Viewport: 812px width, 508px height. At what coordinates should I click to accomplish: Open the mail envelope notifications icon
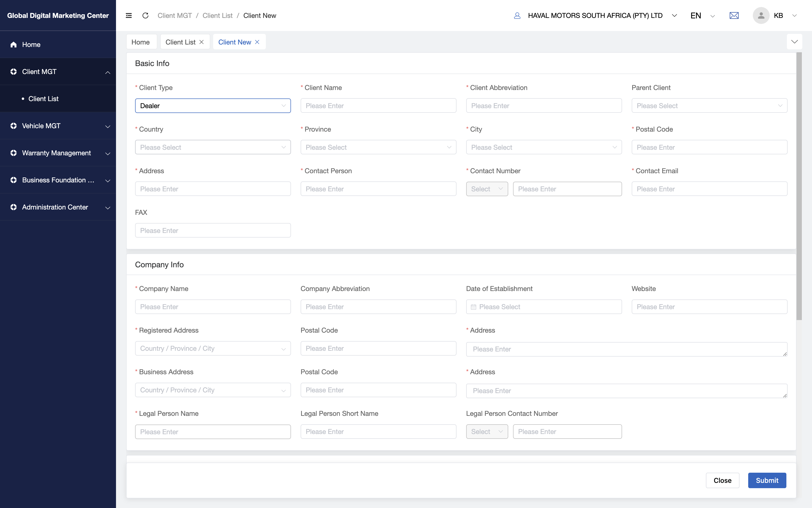(x=734, y=15)
